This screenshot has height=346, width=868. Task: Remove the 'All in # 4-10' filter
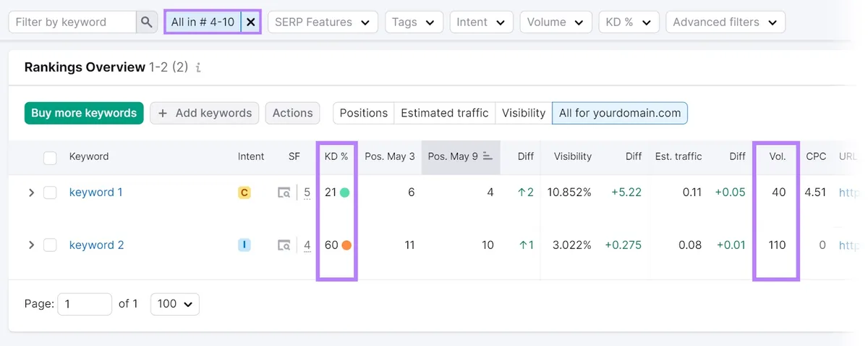click(x=250, y=22)
